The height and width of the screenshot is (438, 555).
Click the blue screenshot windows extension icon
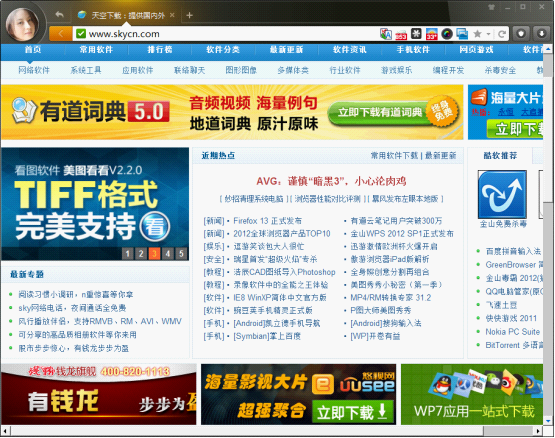[x=462, y=34]
